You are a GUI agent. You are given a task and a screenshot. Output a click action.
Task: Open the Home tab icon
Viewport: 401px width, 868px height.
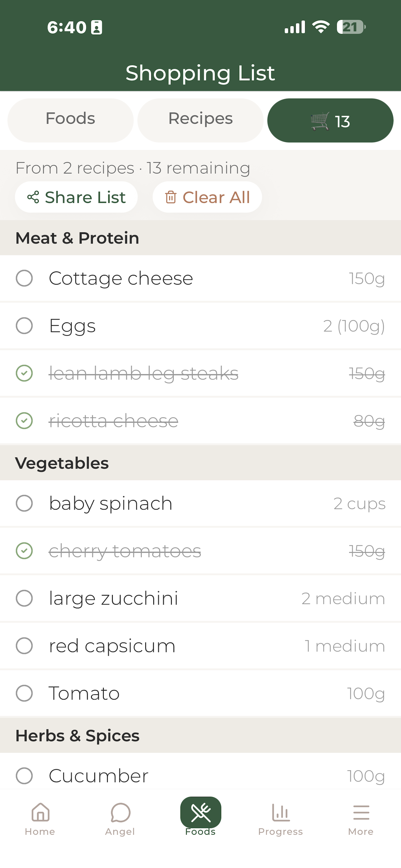(x=40, y=812)
